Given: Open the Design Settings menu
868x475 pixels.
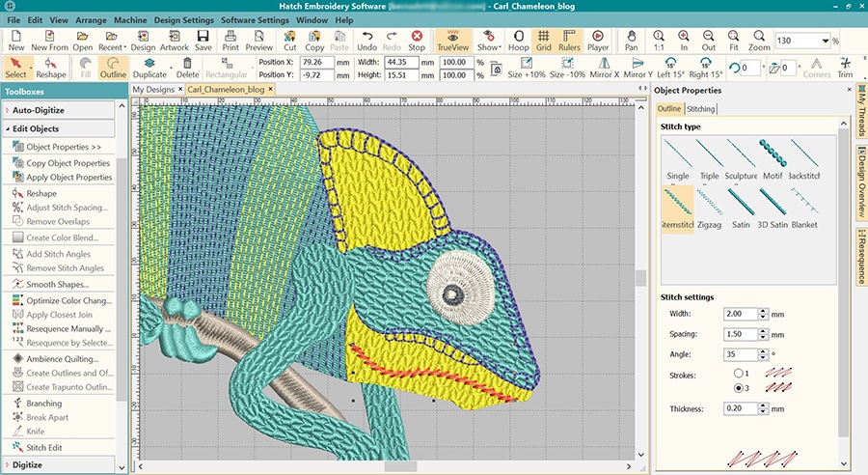Looking at the screenshot, I should (x=183, y=19).
